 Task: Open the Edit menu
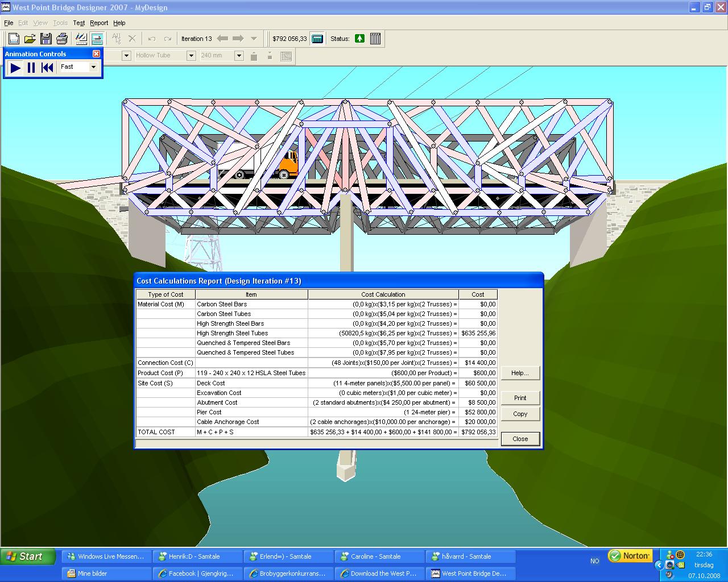click(x=23, y=23)
